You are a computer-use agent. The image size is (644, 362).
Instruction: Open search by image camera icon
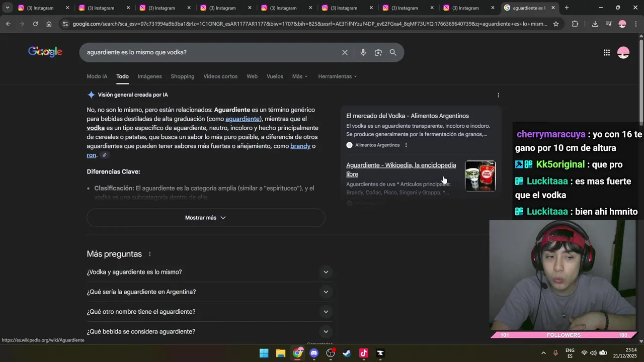coord(378,52)
